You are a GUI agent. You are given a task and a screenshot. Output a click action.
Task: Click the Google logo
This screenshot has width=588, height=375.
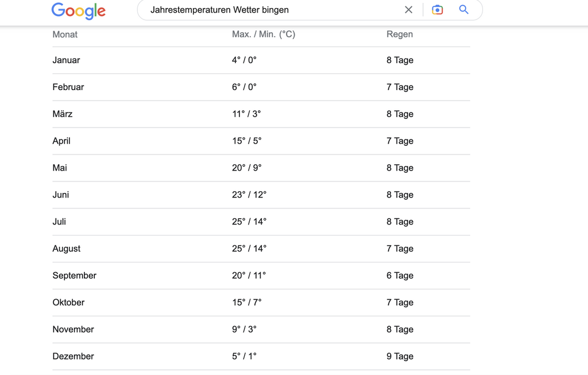79,10
